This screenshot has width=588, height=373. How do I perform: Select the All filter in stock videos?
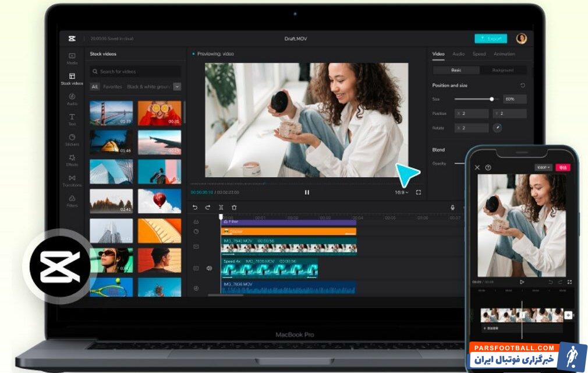(x=95, y=86)
